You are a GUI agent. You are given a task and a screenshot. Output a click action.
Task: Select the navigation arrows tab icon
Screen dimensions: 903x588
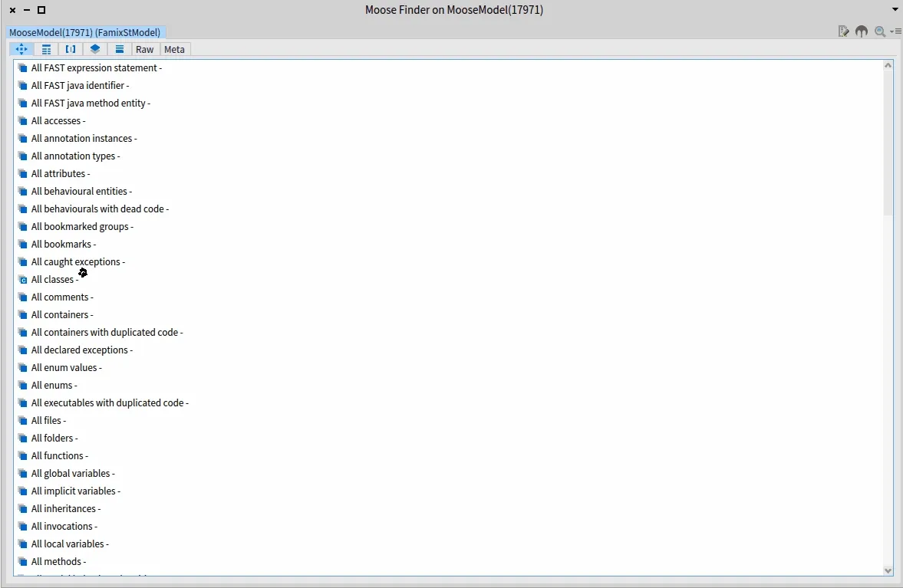tap(21, 50)
